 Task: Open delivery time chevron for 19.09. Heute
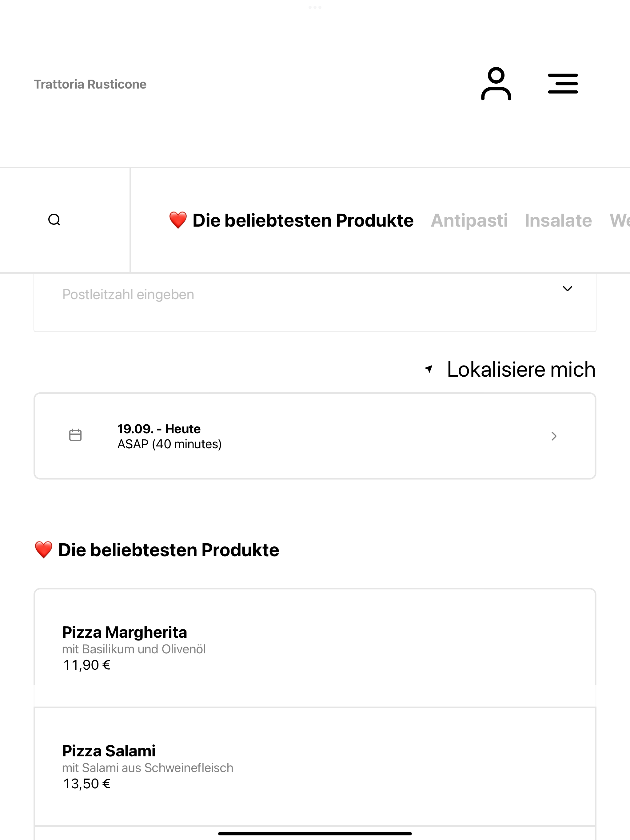point(554,436)
